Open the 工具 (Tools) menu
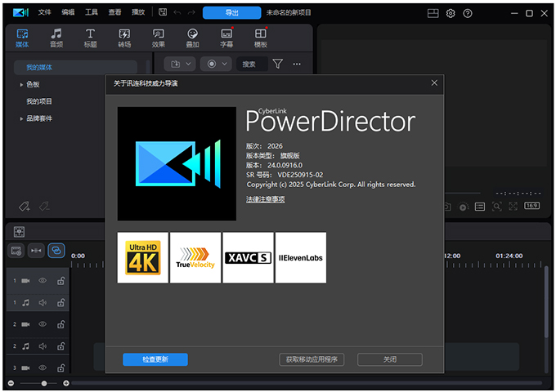This screenshot has width=556, height=392. point(92,13)
